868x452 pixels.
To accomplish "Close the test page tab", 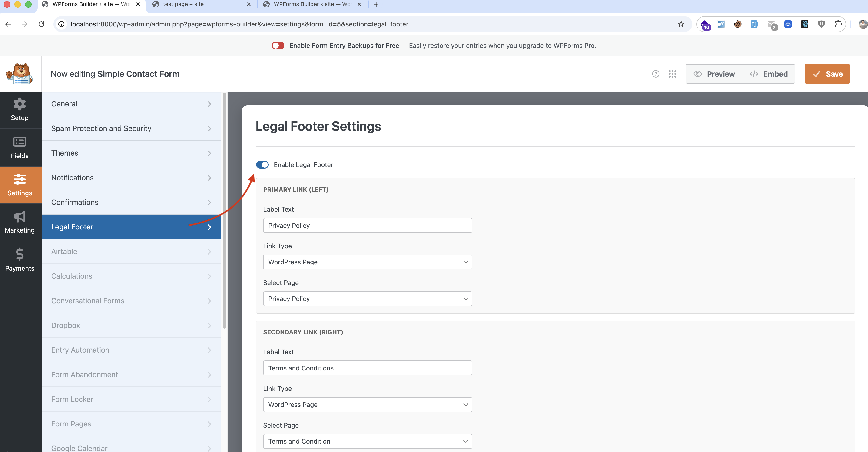I will [x=249, y=4].
